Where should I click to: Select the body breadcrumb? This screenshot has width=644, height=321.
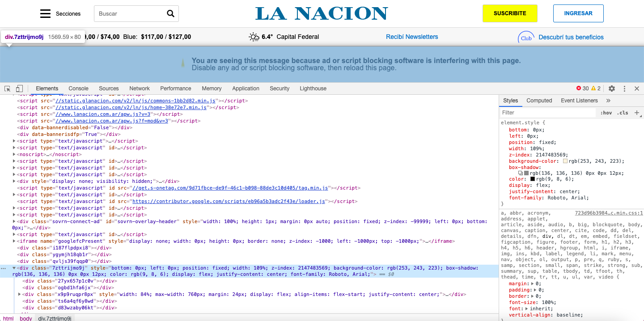click(26, 318)
